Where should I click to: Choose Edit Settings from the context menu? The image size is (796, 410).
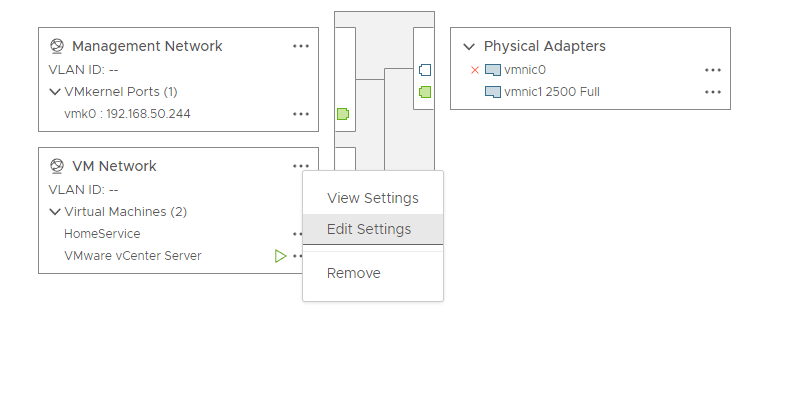click(x=369, y=229)
